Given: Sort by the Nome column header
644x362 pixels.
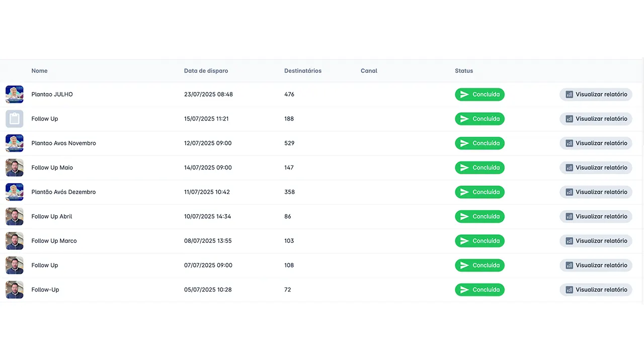Looking at the screenshot, I should [39, 71].
